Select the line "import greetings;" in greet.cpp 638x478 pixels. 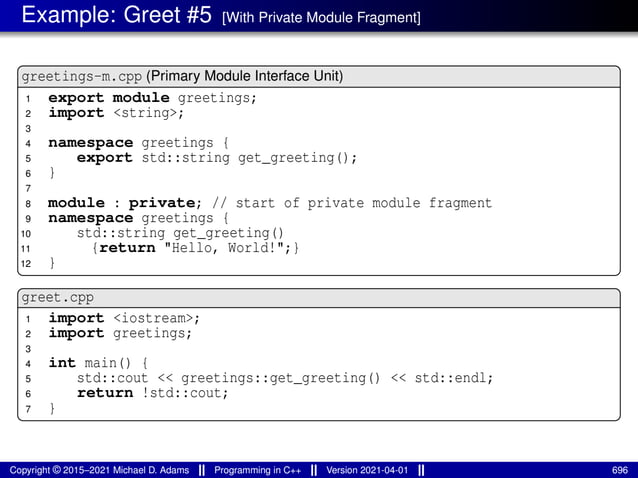click(120, 333)
